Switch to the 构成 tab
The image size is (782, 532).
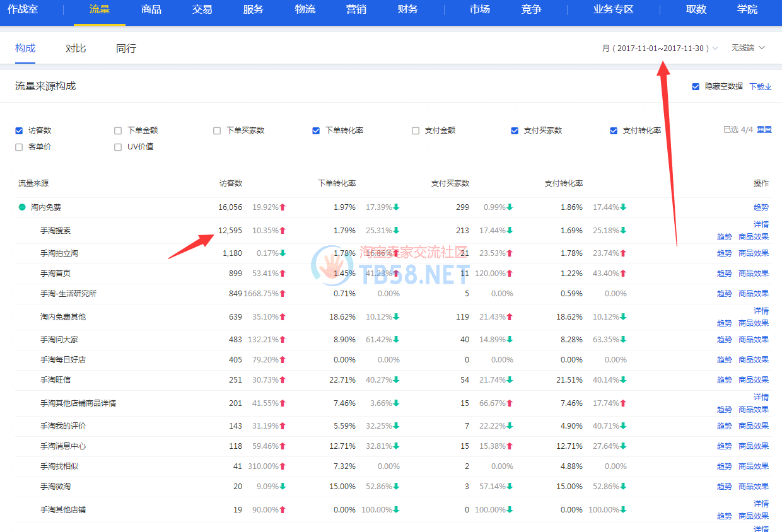pos(25,49)
